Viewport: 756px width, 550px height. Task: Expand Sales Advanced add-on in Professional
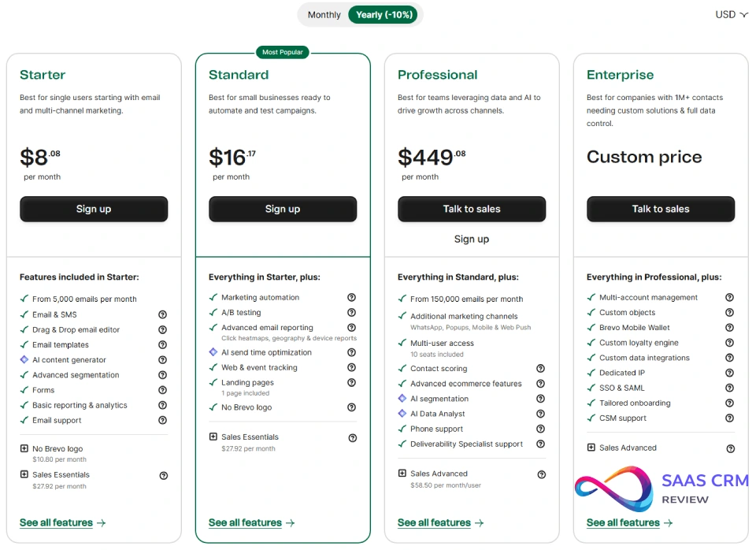pos(402,474)
